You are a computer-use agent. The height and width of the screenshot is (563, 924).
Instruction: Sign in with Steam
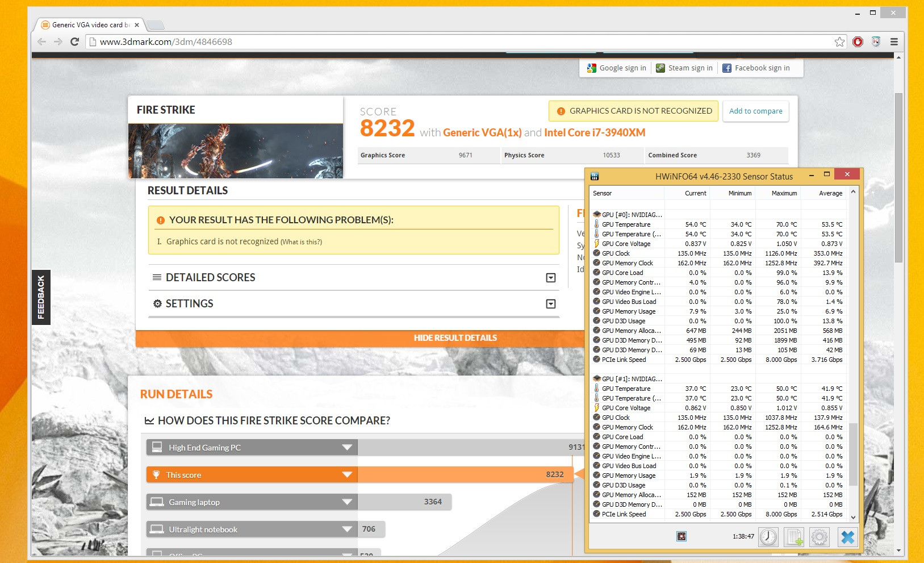(x=684, y=68)
